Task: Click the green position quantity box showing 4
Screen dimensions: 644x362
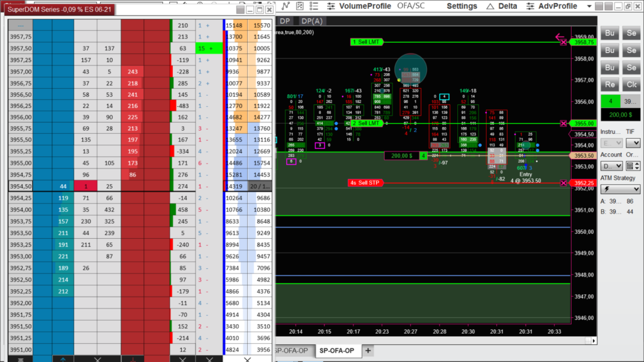Action: 609,102
